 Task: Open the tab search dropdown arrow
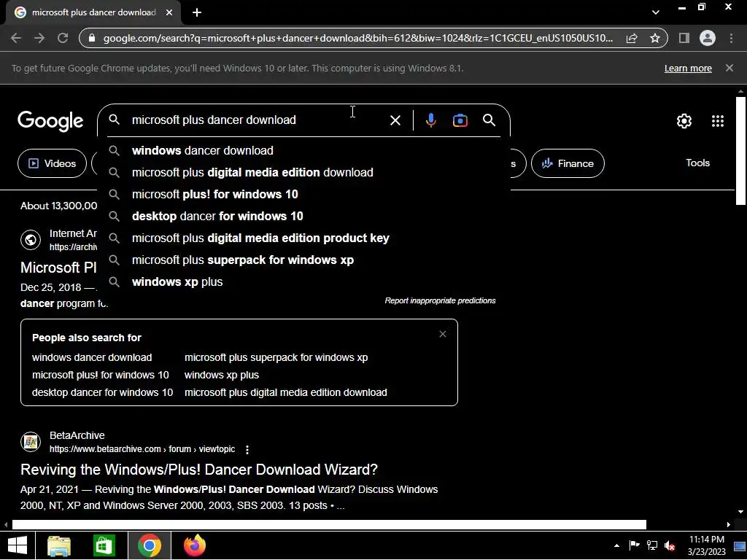click(656, 12)
